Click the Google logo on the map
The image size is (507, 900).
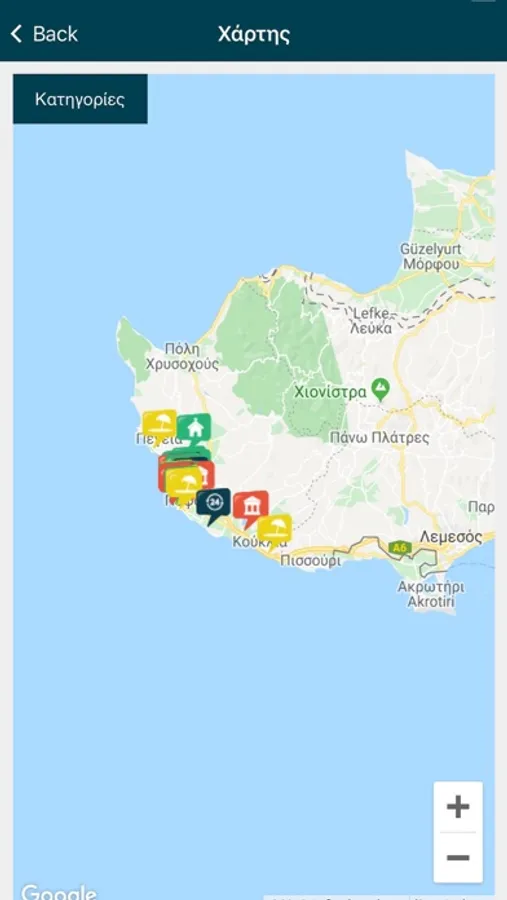(x=59, y=892)
